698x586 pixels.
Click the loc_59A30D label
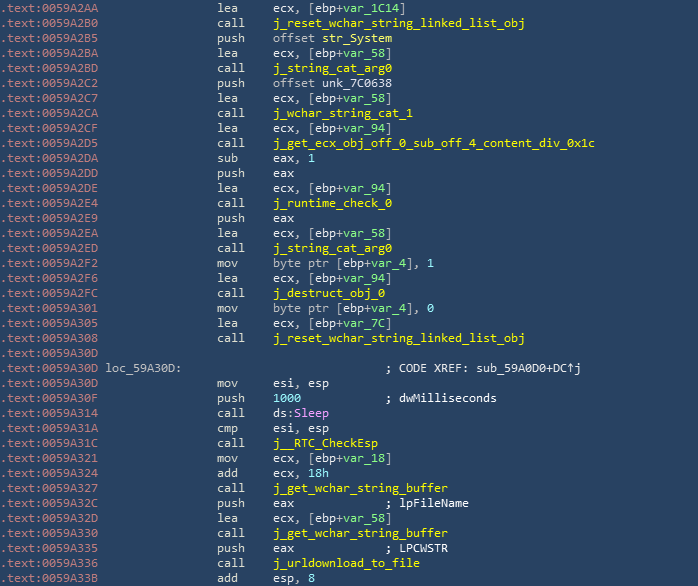tap(143, 368)
